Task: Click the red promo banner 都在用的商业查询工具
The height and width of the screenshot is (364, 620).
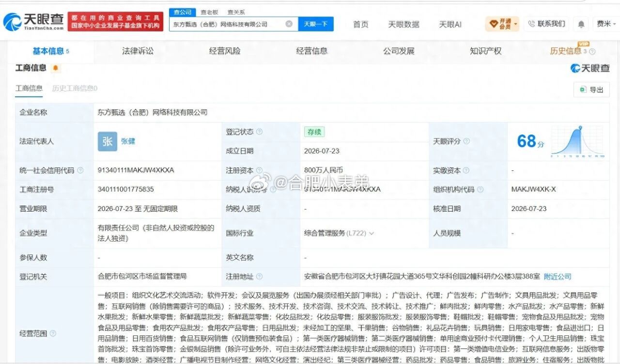Action: (x=115, y=22)
